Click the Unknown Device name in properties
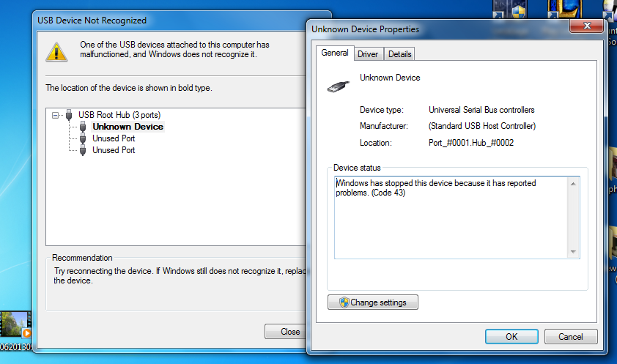The width and height of the screenshot is (617, 364). coord(390,78)
